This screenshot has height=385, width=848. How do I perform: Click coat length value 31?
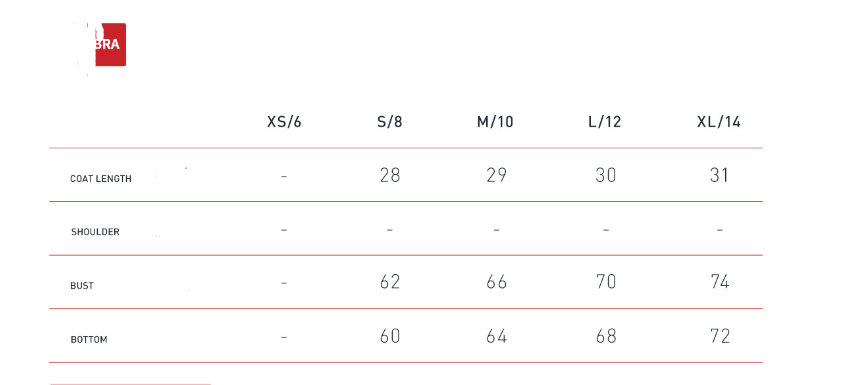(719, 175)
